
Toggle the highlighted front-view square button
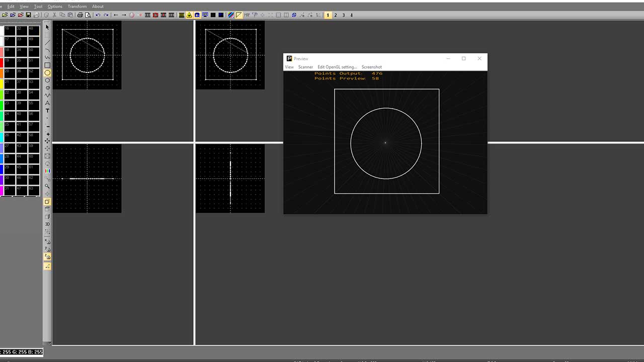click(47, 202)
